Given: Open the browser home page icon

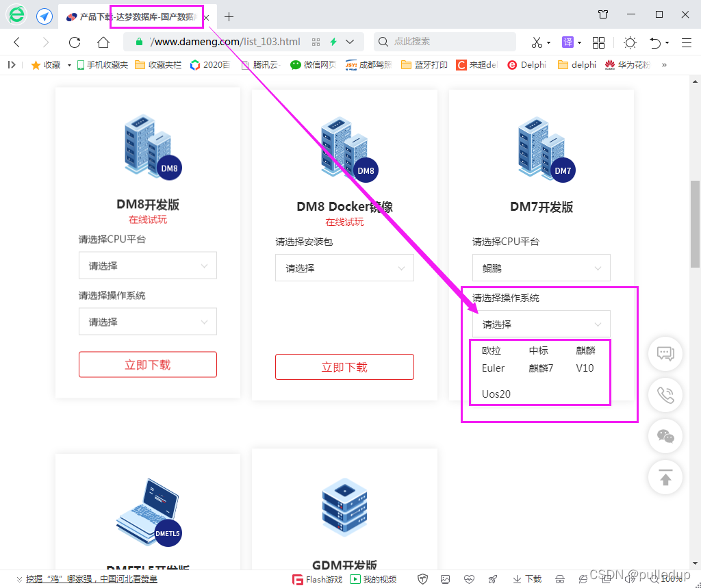Looking at the screenshot, I should point(103,42).
